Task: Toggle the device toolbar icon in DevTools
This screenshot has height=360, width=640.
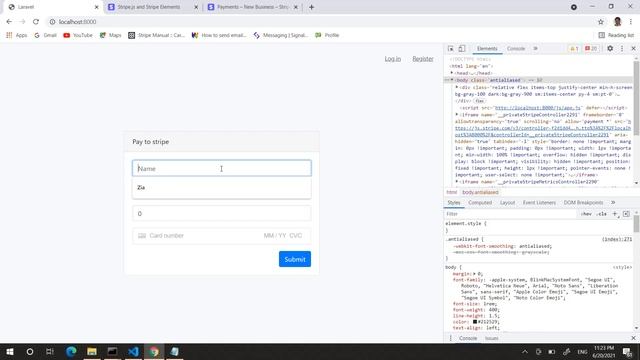Action: (x=462, y=49)
